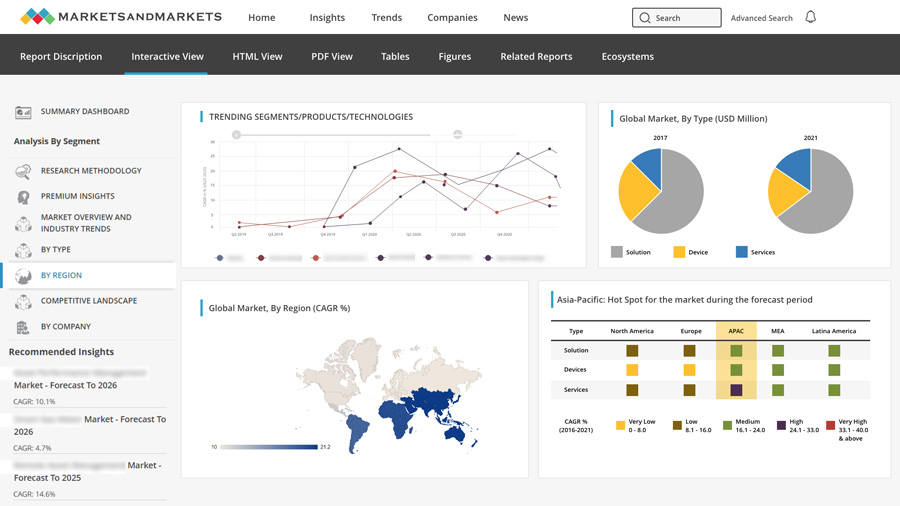Click the notification bell icon
The width and height of the screenshot is (900, 506).
(x=811, y=17)
